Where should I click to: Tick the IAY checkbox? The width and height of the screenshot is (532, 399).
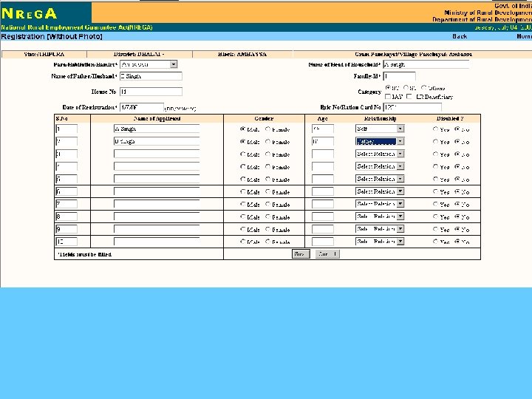388,97
